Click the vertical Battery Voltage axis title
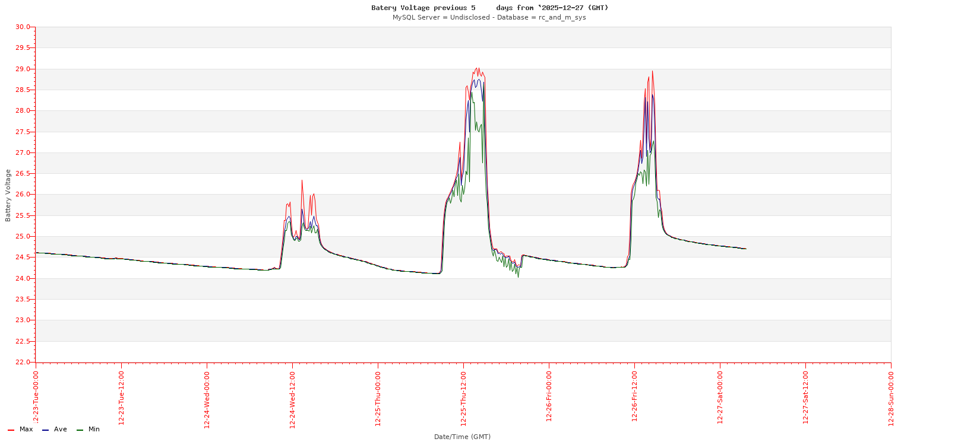The image size is (980, 445). [x=8, y=195]
